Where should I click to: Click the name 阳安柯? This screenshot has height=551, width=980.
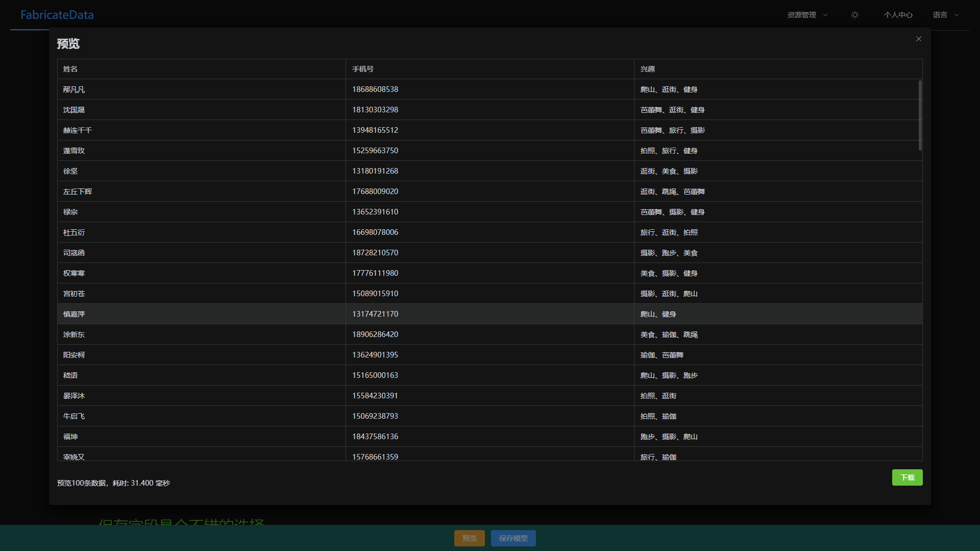[x=74, y=355]
